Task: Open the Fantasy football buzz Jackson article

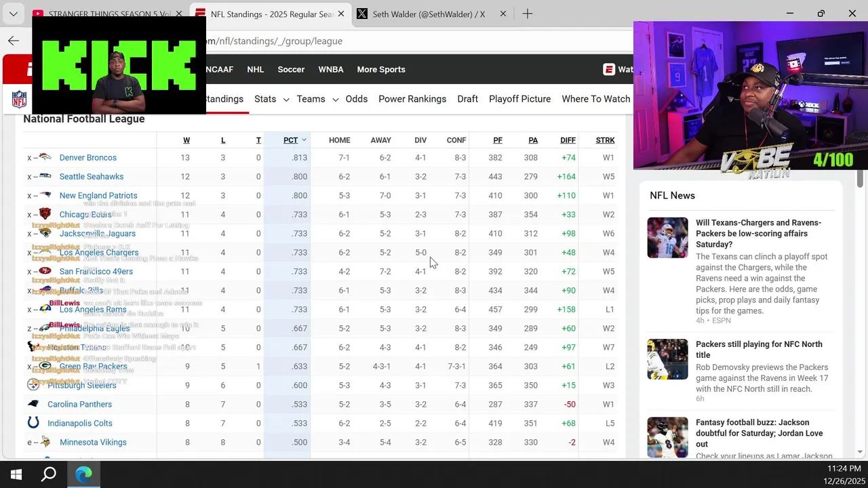Action: pyautogui.click(x=759, y=433)
